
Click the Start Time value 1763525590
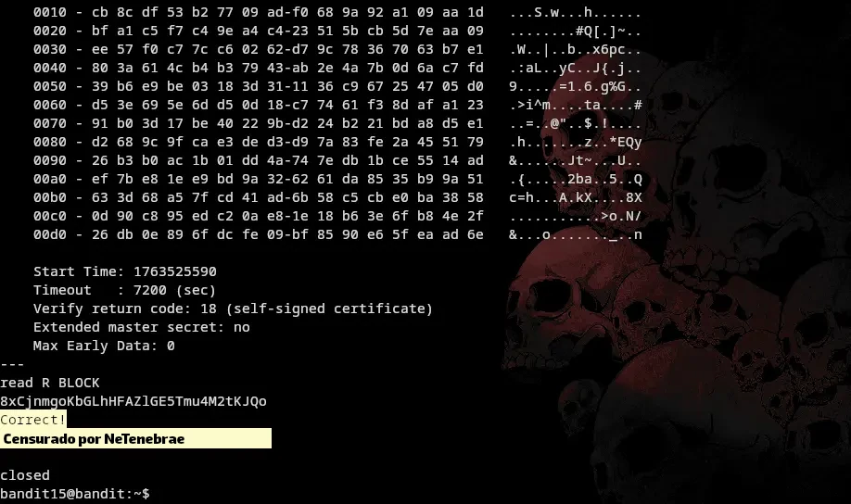tap(175, 271)
